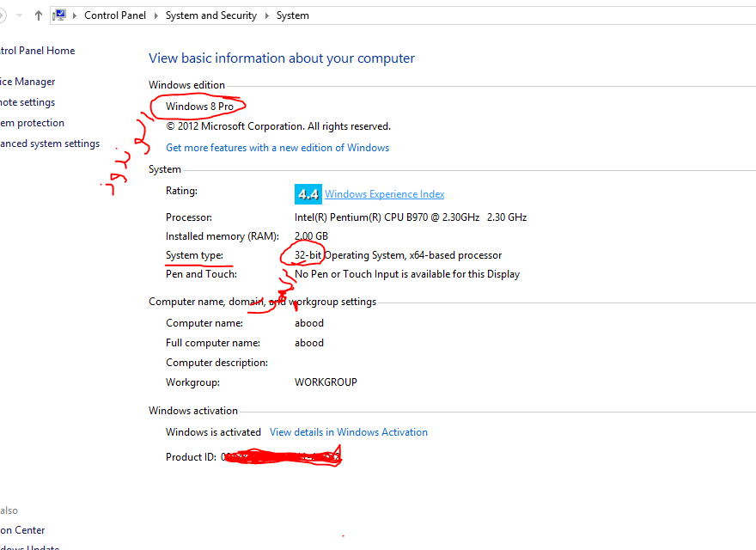The height and width of the screenshot is (550, 756).
Task: Click the Up navigation arrow
Action: point(39,15)
